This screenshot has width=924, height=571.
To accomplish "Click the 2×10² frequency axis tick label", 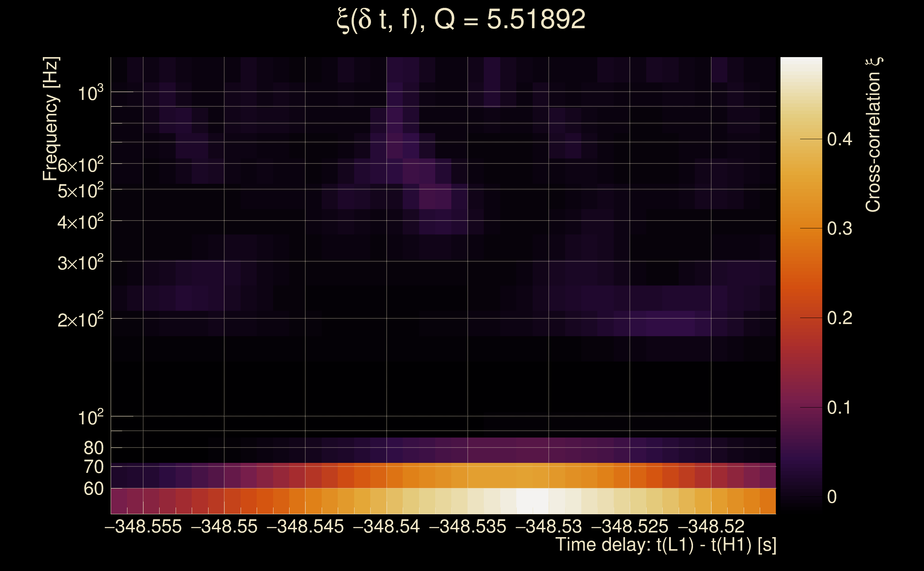I will tap(80, 320).
